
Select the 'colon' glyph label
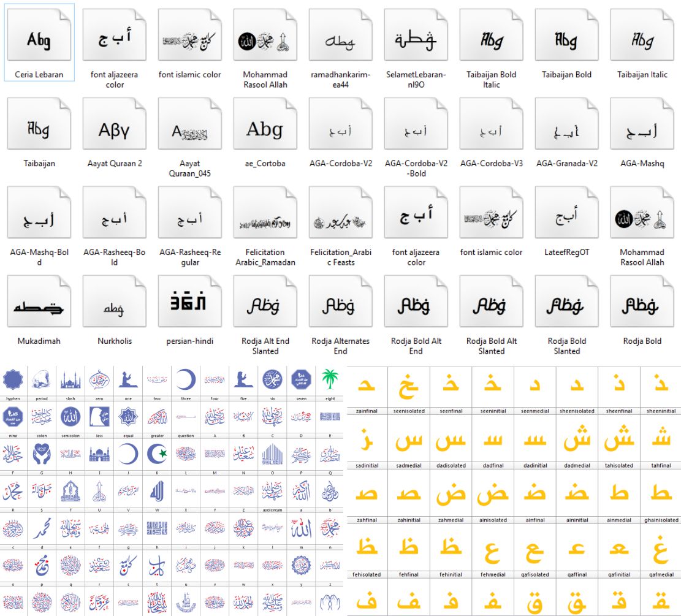pos(42,436)
